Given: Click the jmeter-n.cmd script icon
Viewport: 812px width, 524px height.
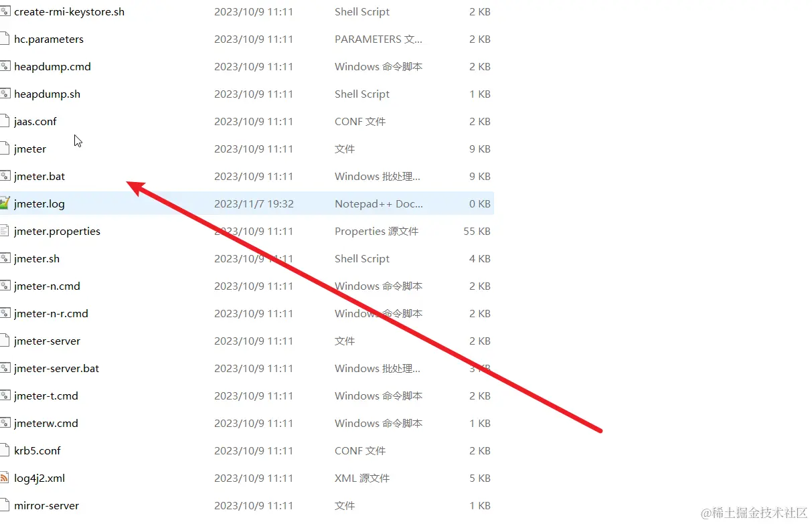Looking at the screenshot, I should (x=4, y=286).
